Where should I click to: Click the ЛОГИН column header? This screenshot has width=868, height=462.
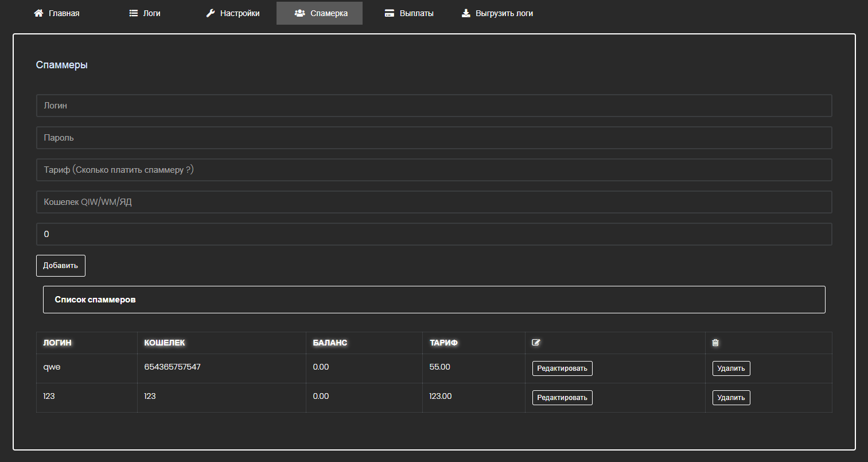(57, 343)
